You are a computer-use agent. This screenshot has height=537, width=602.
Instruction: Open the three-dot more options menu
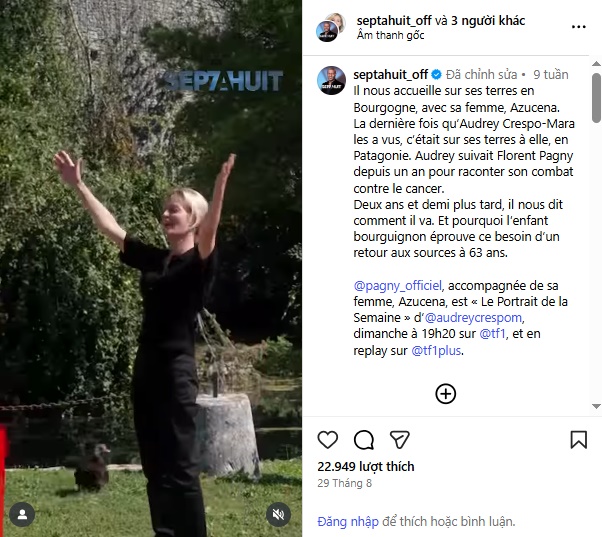click(x=579, y=27)
